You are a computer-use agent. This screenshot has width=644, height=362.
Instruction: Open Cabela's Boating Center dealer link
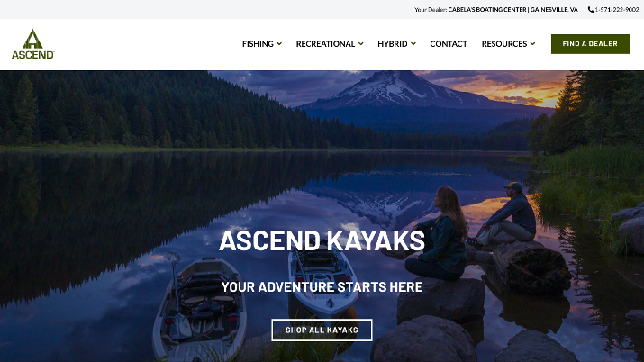[512, 9]
